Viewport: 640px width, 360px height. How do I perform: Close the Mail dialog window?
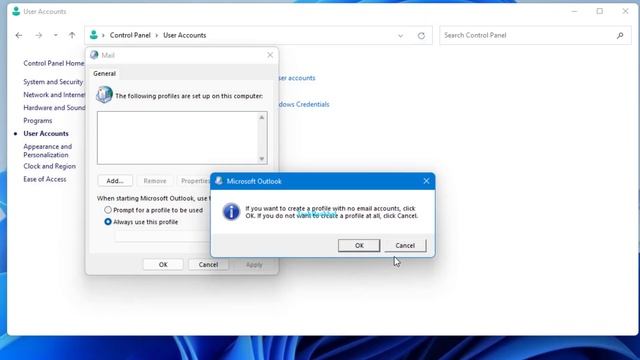[x=270, y=55]
